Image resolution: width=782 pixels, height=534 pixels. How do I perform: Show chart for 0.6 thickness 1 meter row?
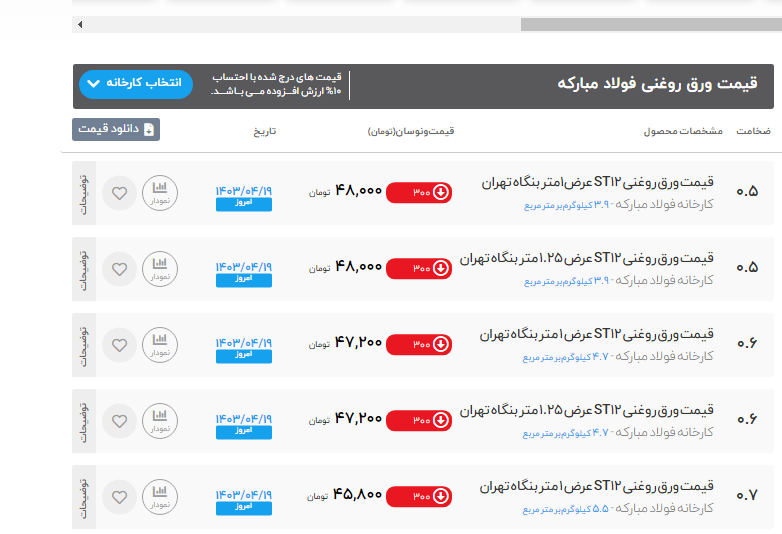159,345
